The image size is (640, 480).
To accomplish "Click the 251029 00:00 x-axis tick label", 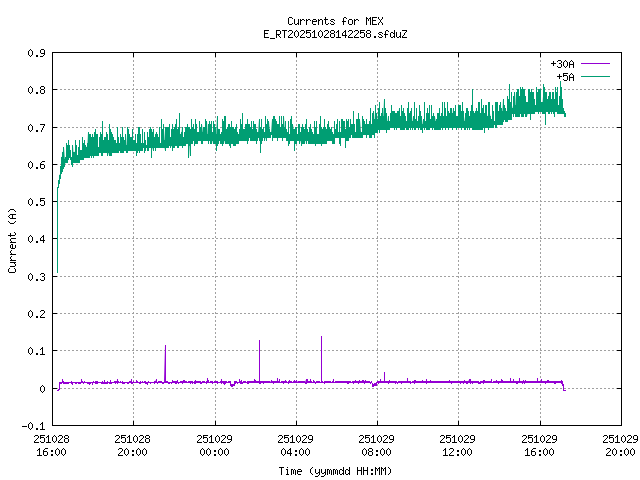I will (x=214, y=445).
